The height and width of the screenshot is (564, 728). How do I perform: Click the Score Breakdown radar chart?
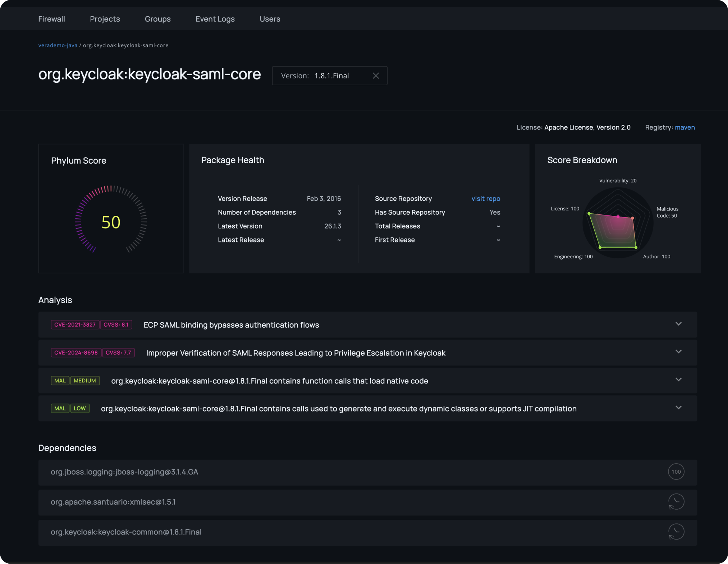pos(618,223)
